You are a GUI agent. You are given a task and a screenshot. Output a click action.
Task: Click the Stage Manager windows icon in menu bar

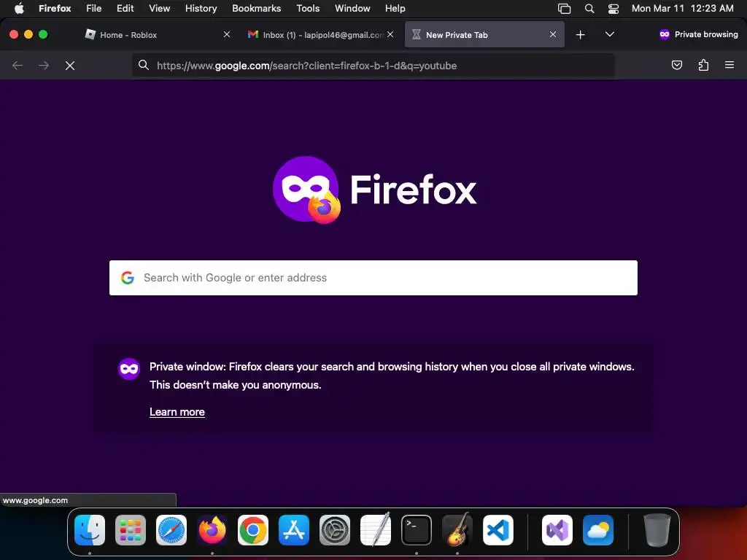click(564, 9)
